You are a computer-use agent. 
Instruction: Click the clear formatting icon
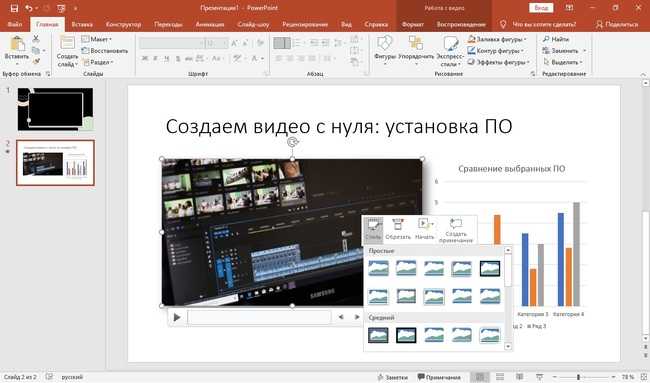[260, 43]
